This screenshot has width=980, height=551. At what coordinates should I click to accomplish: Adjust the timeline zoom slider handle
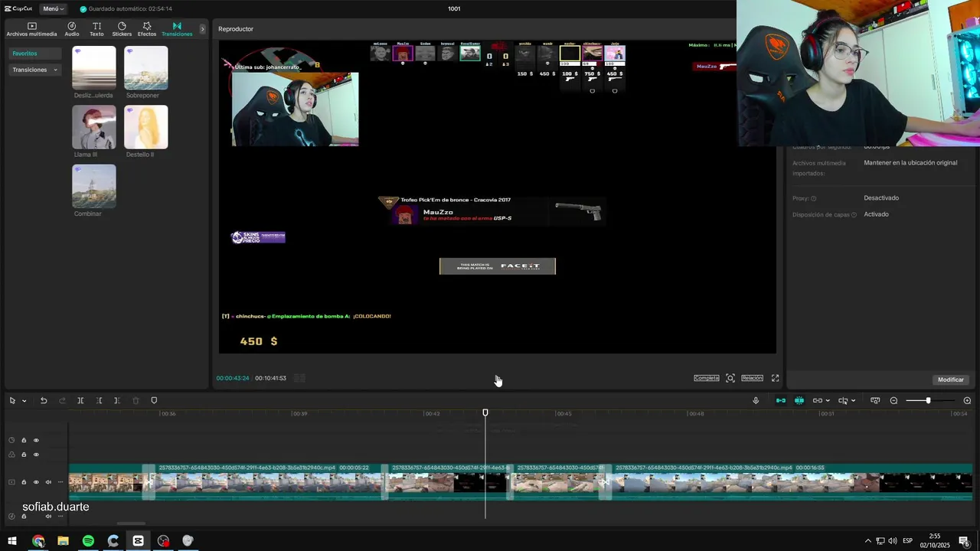[x=928, y=400]
